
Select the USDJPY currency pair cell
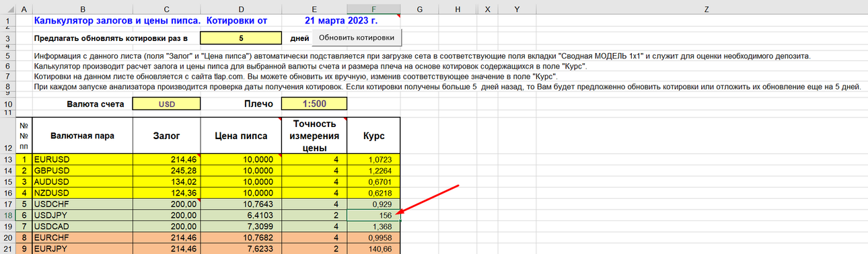[82, 215]
